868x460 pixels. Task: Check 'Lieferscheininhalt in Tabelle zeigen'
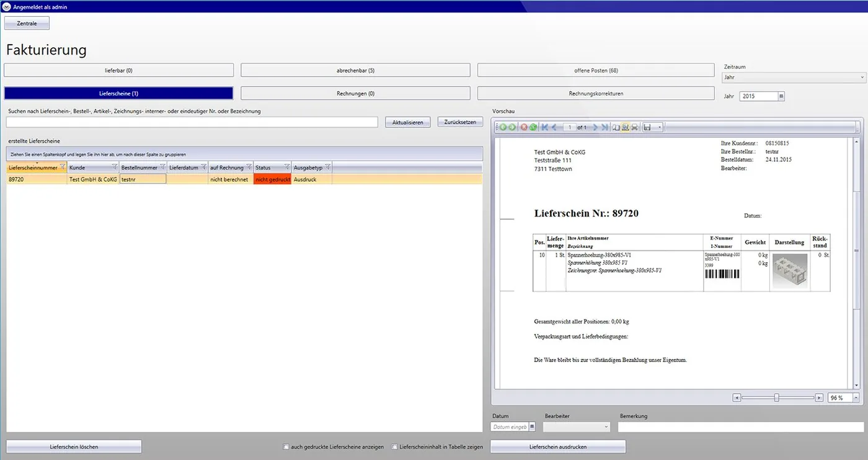coord(395,446)
